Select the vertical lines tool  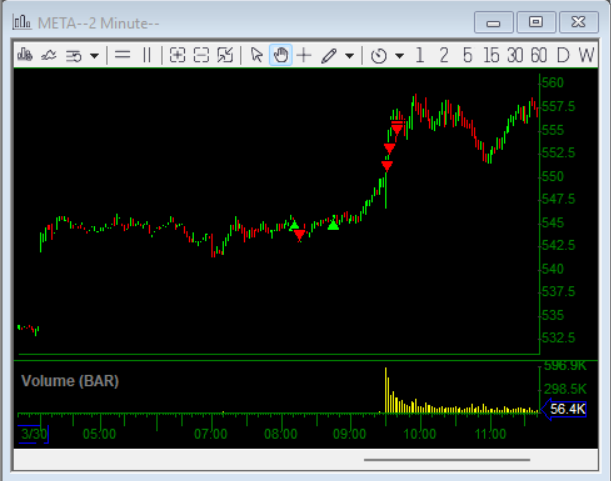147,55
